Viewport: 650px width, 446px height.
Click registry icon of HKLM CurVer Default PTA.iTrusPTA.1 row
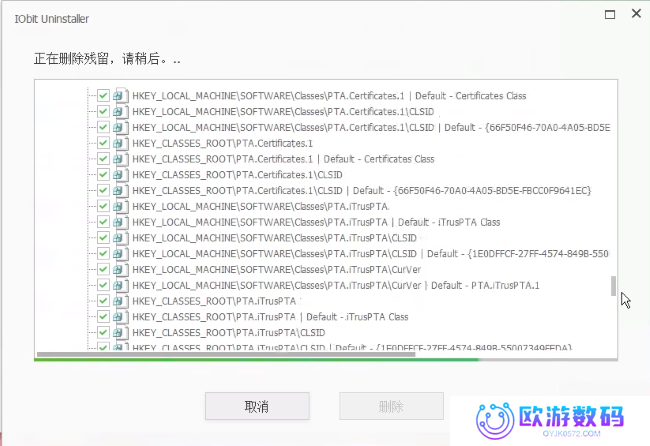pos(121,285)
